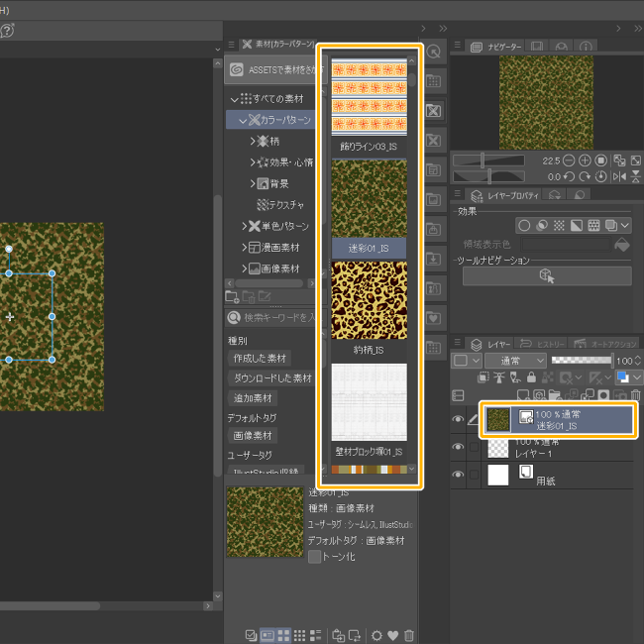Click the ダウンロードした素材 filter tag

click(272, 377)
